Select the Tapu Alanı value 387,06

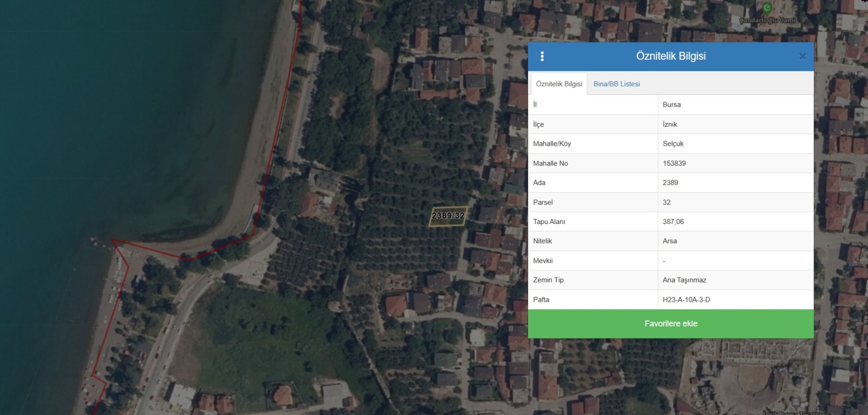click(673, 222)
